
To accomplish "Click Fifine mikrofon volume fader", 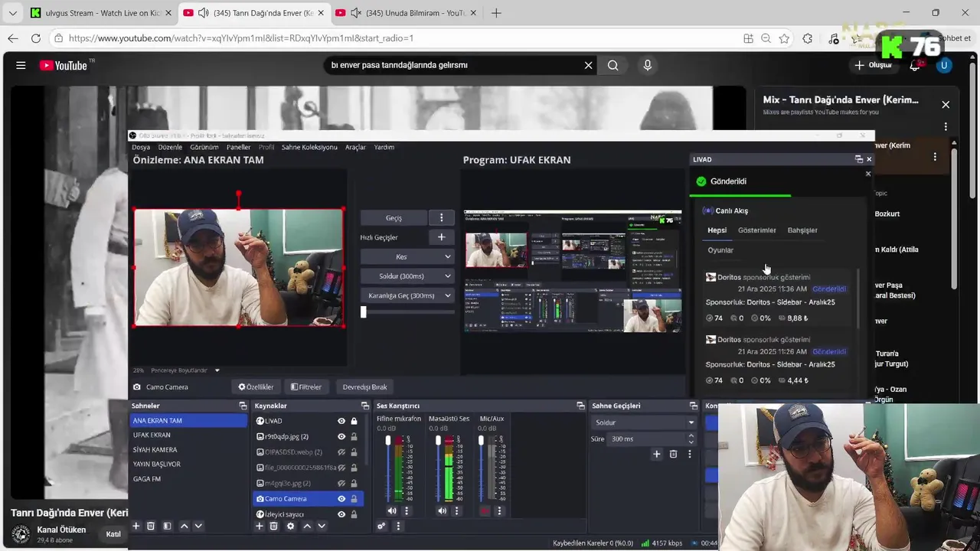I will (387, 442).
